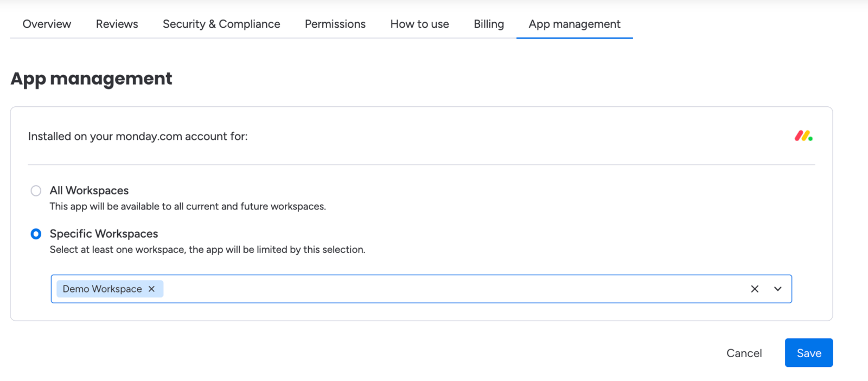Save the workspace settings
Image resolution: width=868 pixels, height=381 pixels.
coord(809,353)
